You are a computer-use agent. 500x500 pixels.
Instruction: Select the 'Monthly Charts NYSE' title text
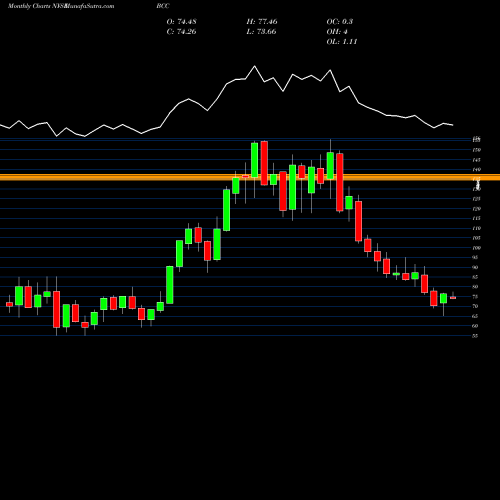(x=37, y=6)
